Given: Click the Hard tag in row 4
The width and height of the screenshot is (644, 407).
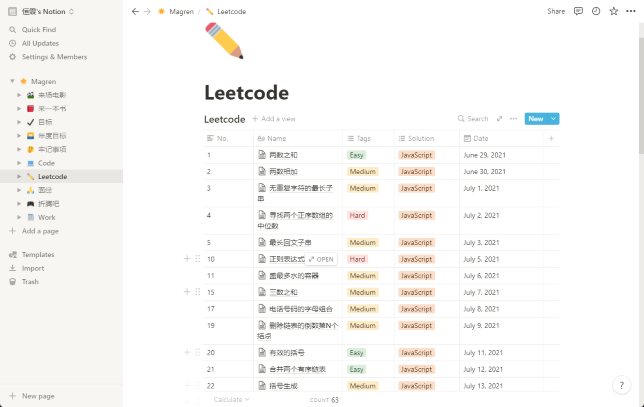Looking at the screenshot, I should [x=357, y=215].
